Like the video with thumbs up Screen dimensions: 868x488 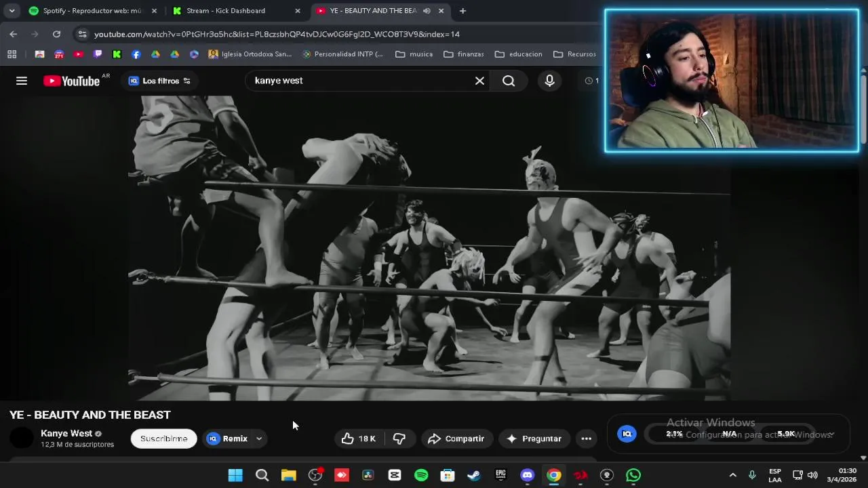[x=359, y=439]
